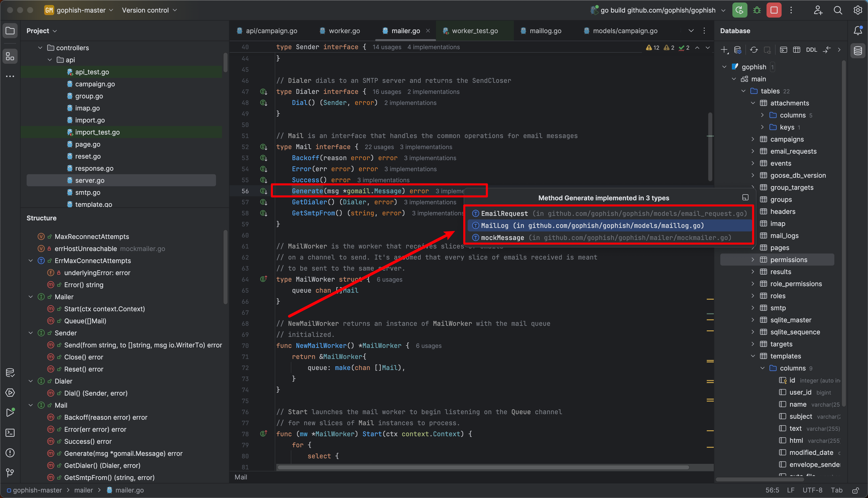
Task: Open the Git tool window icon
Action: [10, 473]
